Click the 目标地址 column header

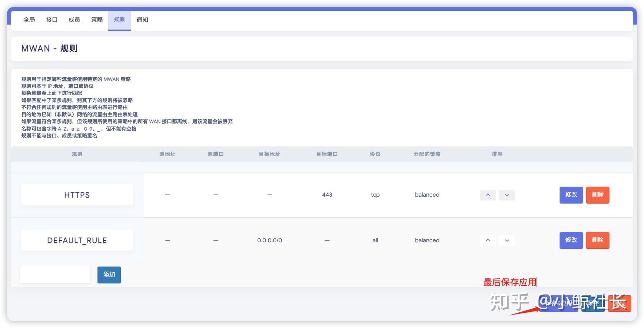[269, 154]
